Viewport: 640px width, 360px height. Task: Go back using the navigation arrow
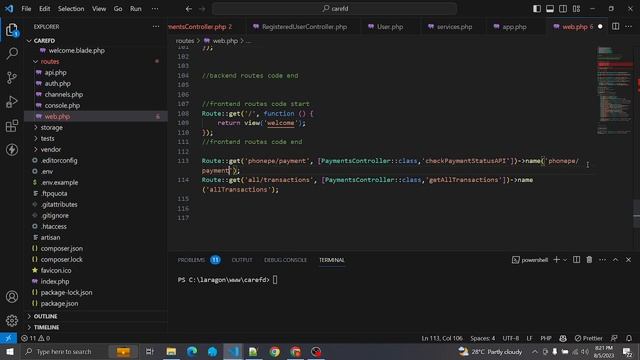click(189, 9)
